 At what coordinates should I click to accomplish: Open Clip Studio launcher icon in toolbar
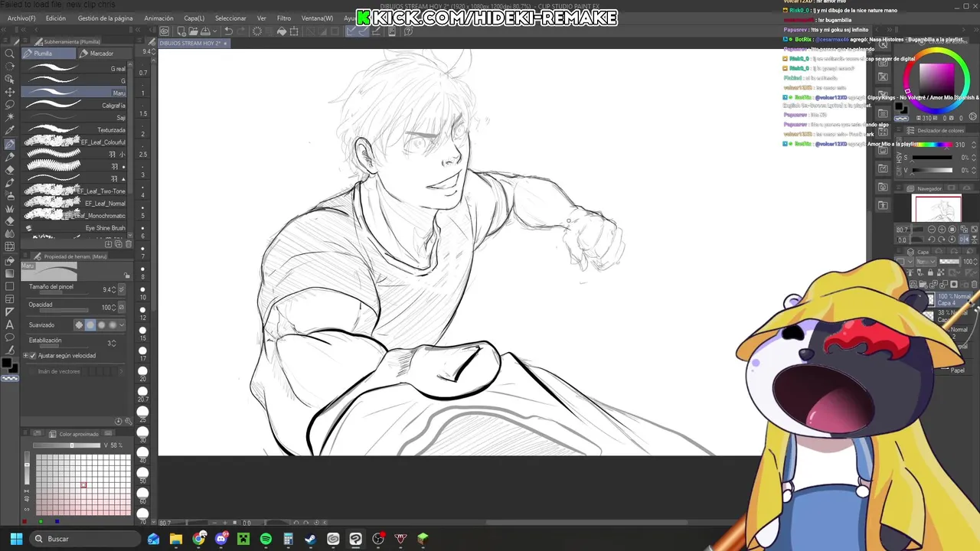[165, 31]
